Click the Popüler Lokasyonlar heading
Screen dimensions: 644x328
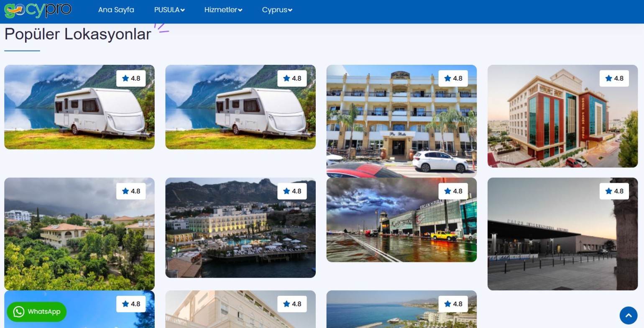78,34
